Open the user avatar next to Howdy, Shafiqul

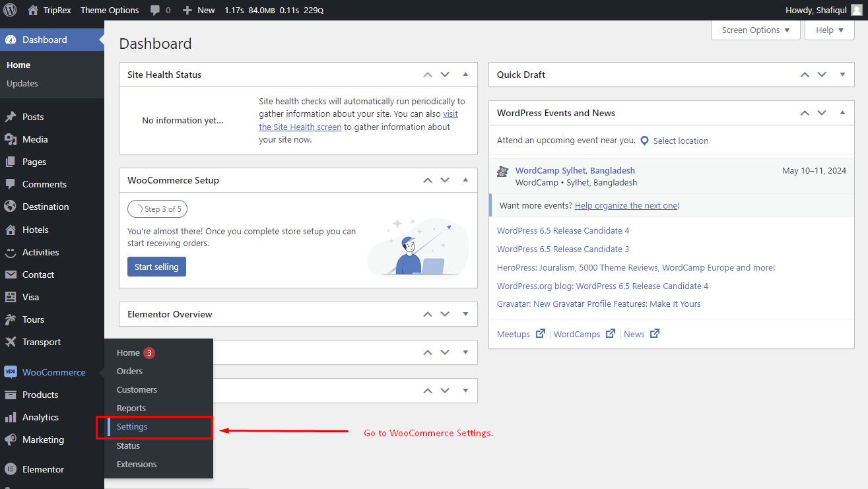856,10
